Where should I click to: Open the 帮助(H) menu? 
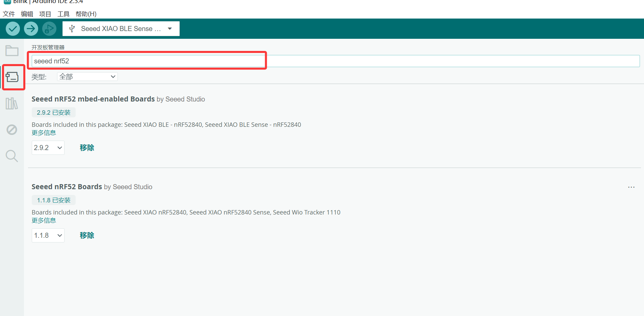[86, 14]
